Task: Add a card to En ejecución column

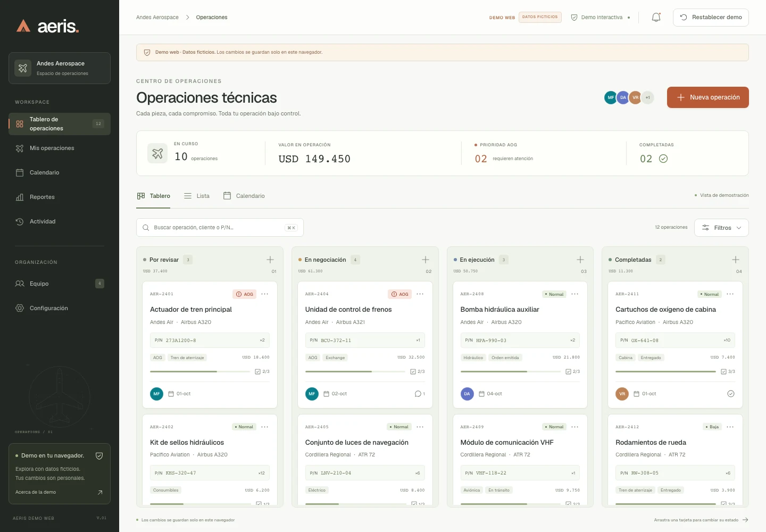Action: click(580, 260)
